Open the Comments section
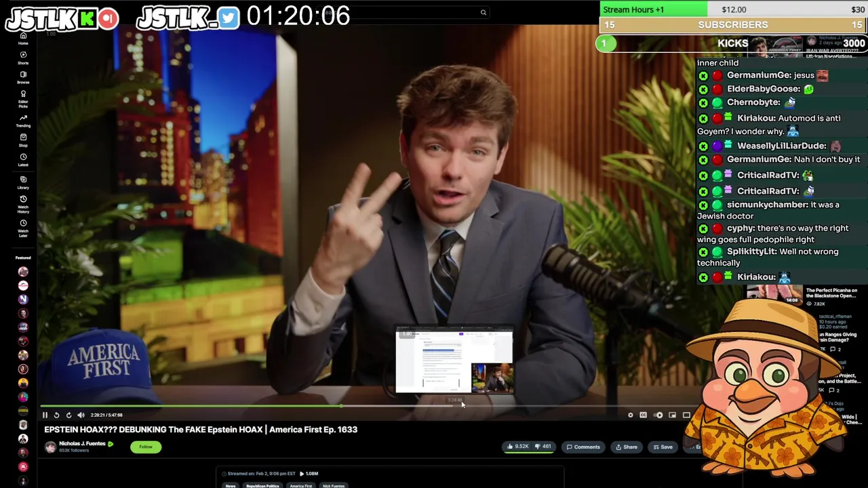 [583, 447]
